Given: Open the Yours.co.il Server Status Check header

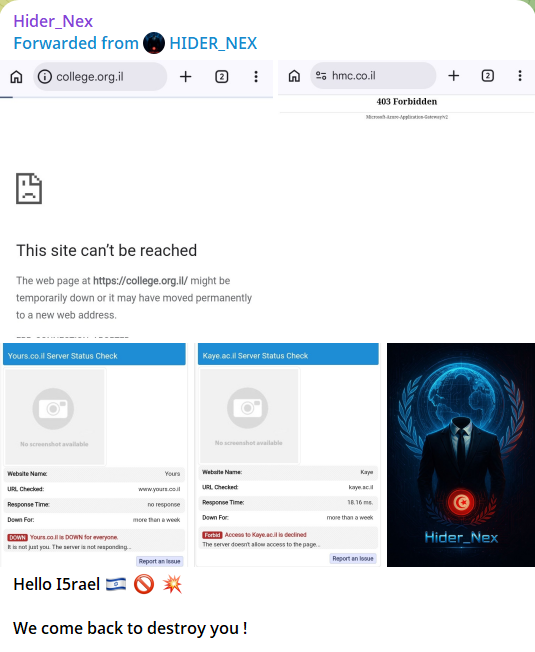Looking at the screenshot, I should [94, 356].
